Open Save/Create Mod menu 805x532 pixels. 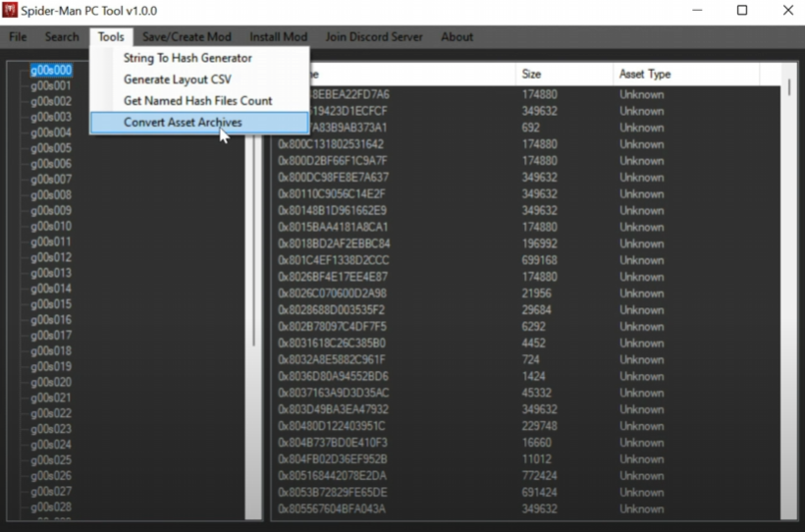[187, 37]
